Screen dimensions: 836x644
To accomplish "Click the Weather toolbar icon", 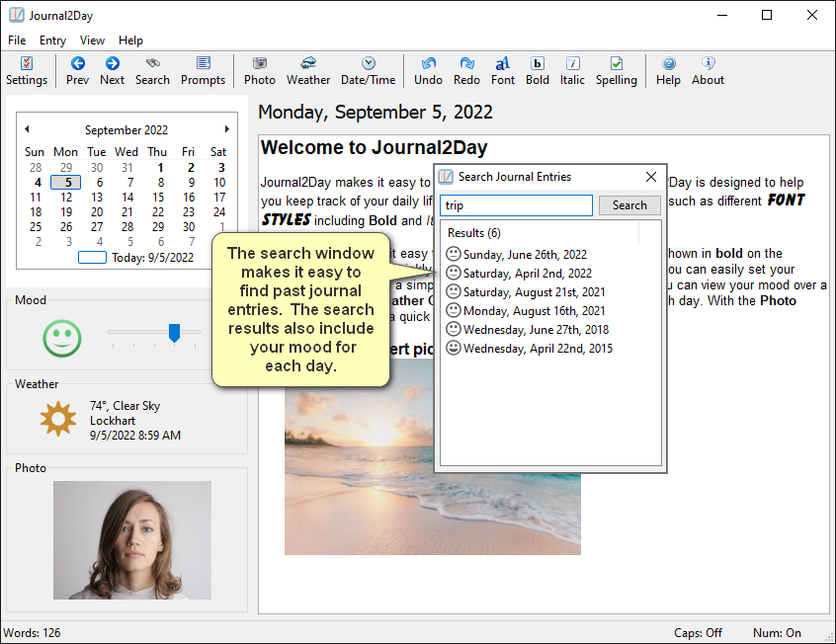I will tap(308, 71).
